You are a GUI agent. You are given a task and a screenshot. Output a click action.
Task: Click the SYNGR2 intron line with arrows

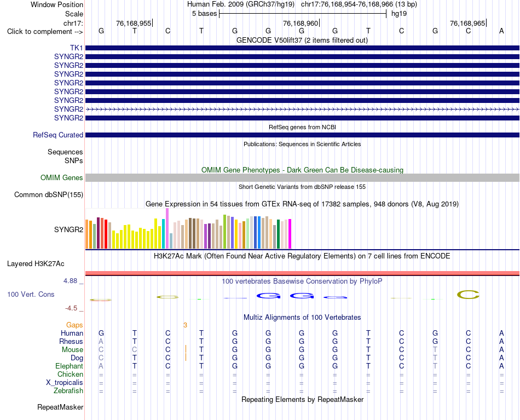[303, 109]
